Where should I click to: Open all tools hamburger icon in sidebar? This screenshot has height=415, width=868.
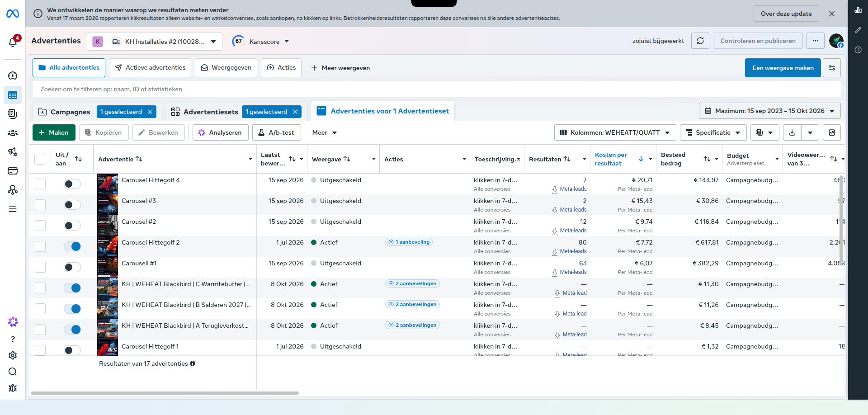[x=13, y=209]
